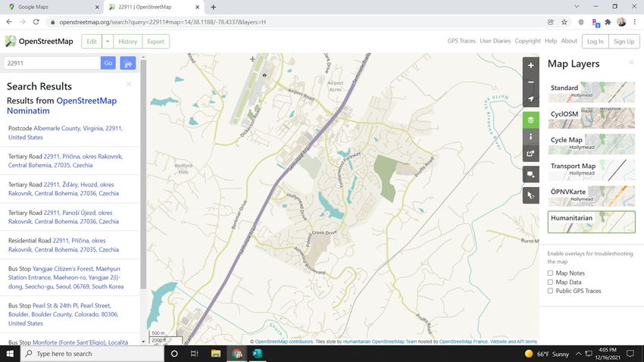Open Task View on the taskbar
This screenshot has width=644, height=362.
195,354
